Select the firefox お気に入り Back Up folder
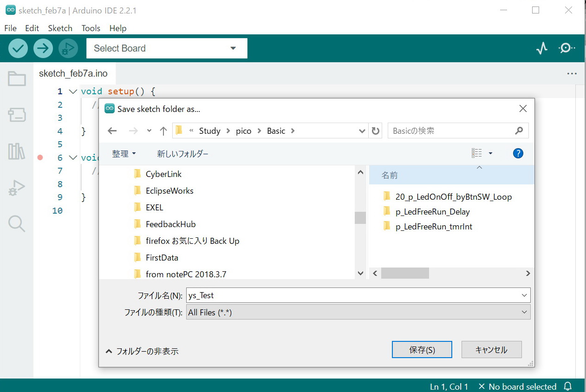 [186, 241]
